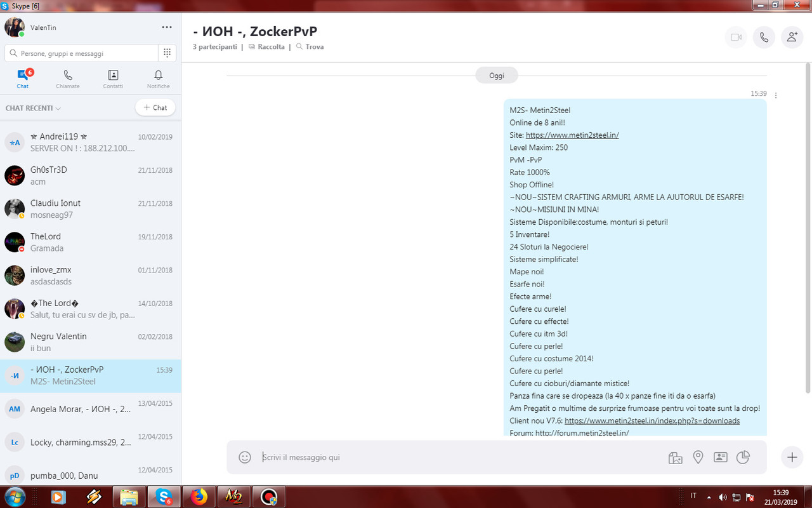
Task: Open the Metin2 M2 taskbar icon
Action: (x=233, y=497)
